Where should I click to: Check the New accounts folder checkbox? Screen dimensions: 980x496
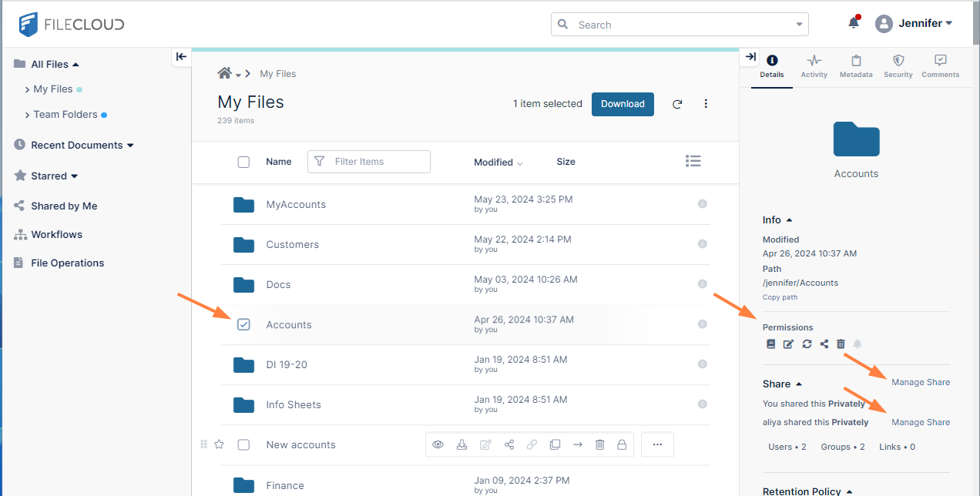pos(243,444)
